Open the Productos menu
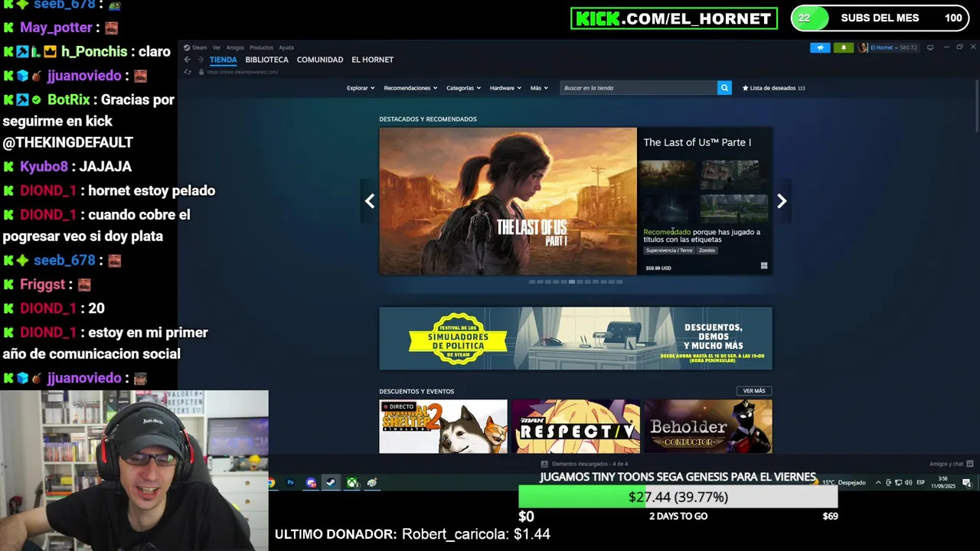This screenshot has width=980, height=551. click(261, 47)
